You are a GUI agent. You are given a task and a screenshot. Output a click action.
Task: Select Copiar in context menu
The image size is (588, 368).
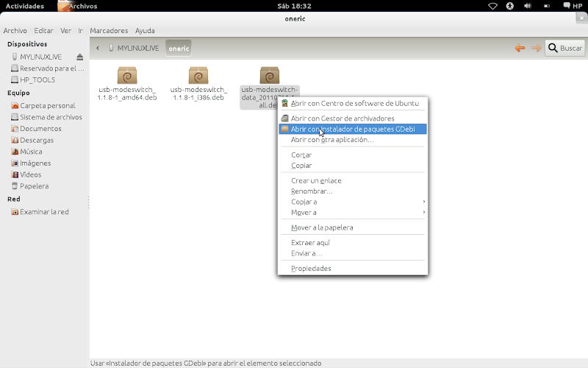[353, 166]
